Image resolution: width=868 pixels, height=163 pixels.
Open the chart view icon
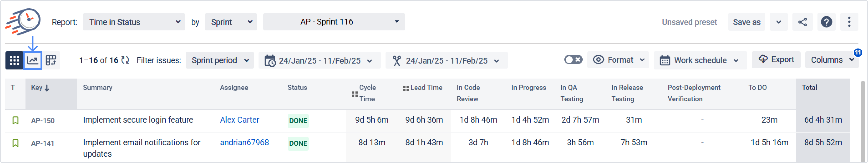tap(33, 60)
